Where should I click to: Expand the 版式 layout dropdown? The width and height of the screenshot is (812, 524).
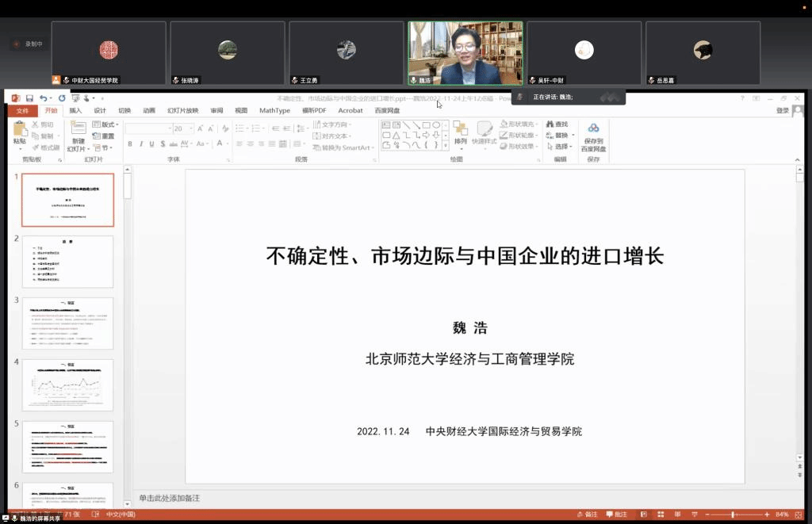click(x=109, y=124)
